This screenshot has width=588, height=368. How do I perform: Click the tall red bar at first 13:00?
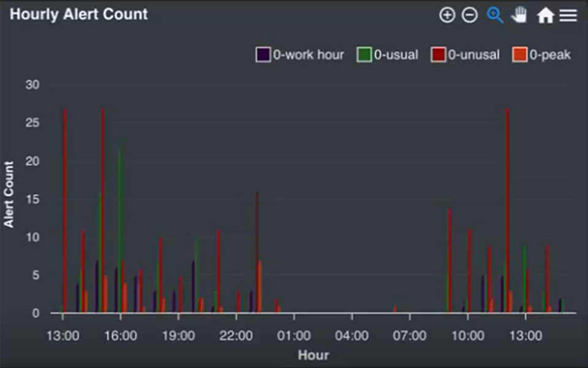pyautogui.click(x=64, y=210)
